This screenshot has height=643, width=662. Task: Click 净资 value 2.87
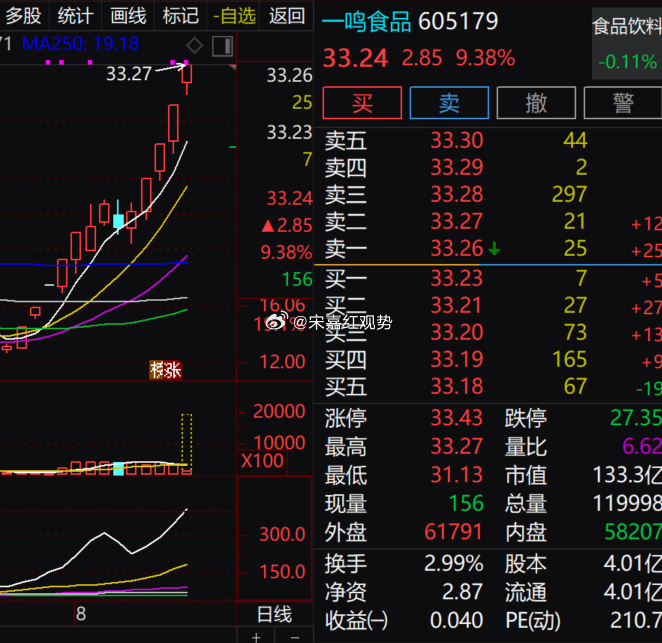[462, 591]
